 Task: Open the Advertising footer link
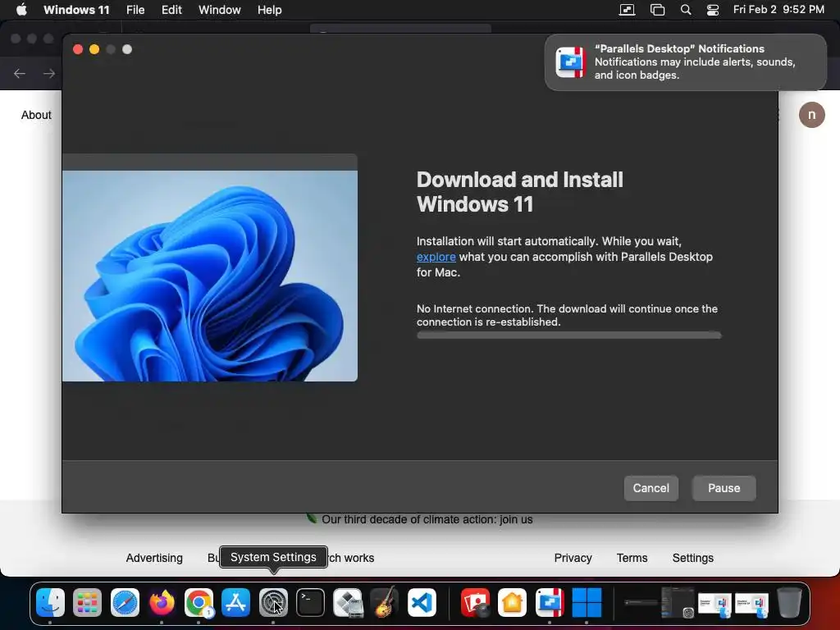pos(154,558)
